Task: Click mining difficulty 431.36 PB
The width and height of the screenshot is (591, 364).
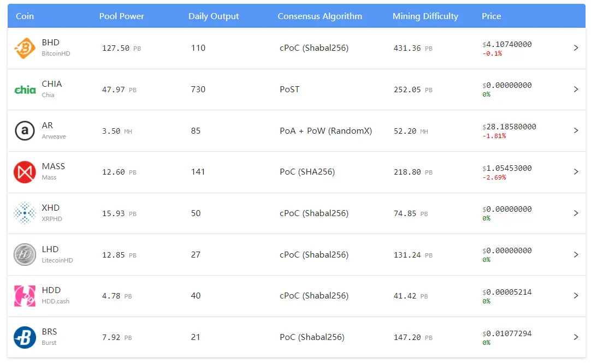Action: pyautogui.click(x=413, y=49)
